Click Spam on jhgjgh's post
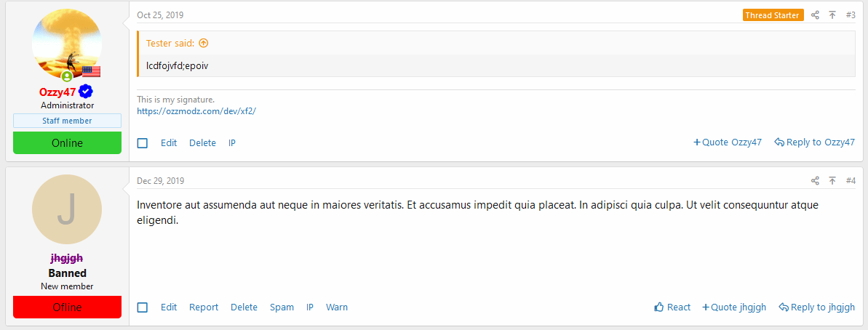 (x=282, y=307)
